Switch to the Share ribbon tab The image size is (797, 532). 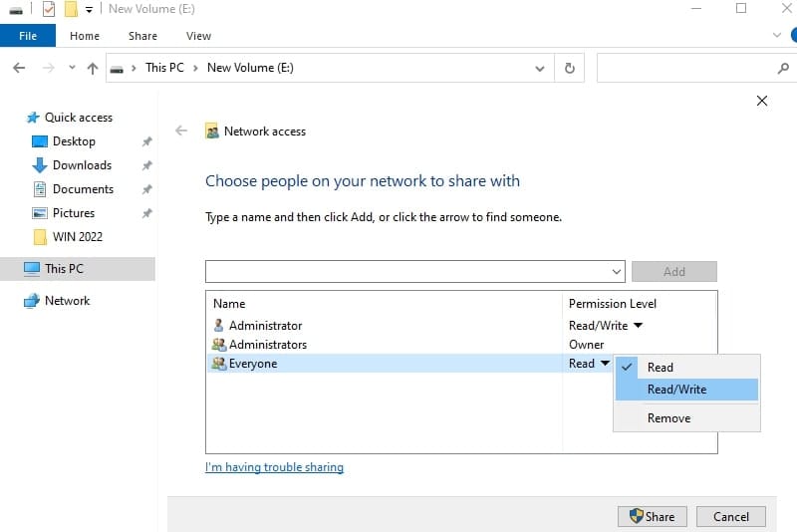[142, 36]
